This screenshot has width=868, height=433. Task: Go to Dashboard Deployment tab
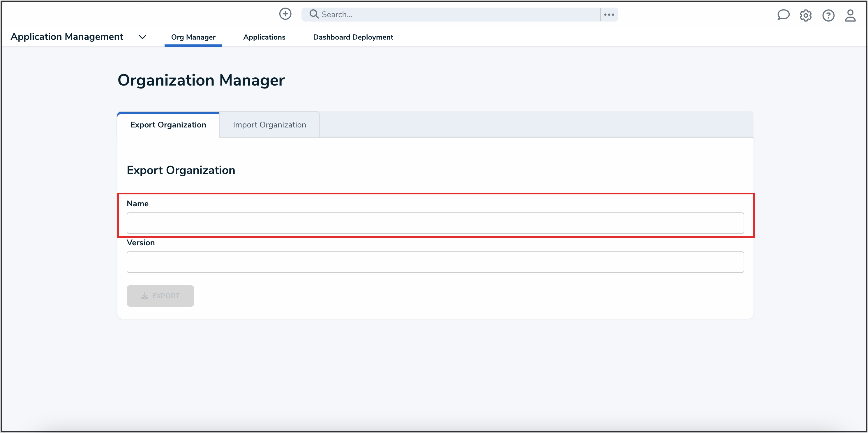[x=353, y=37]
